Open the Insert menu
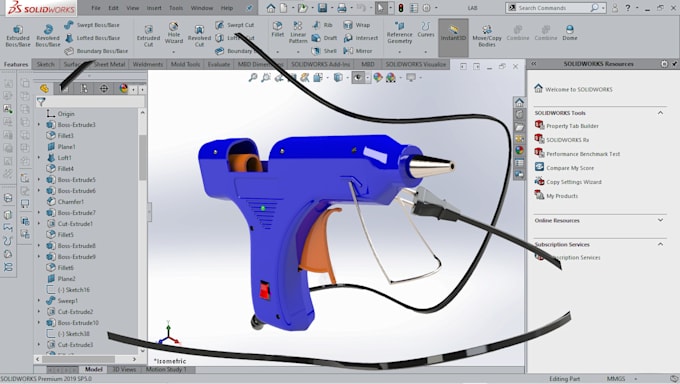This screenshot has height=384, width=680. (x=154, y=8)
